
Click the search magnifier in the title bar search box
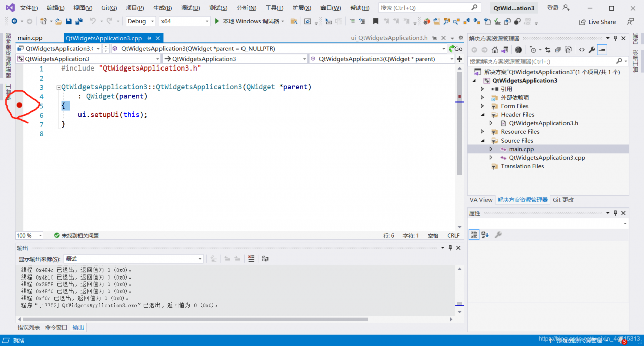(475, 8)
